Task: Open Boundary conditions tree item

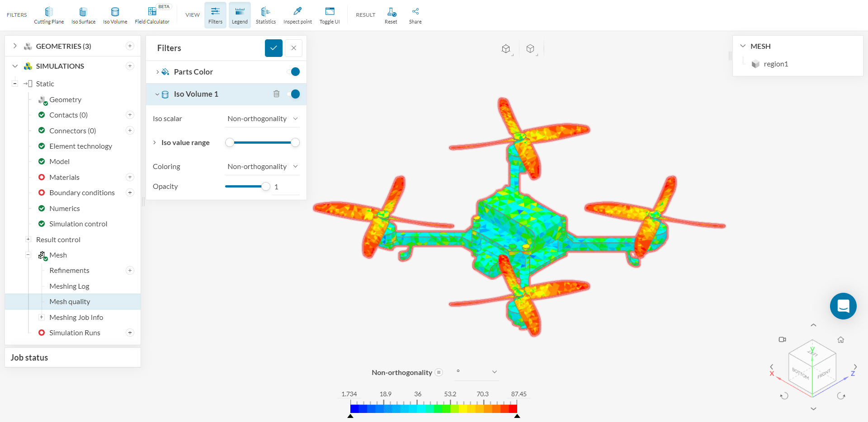Action: 82,193
